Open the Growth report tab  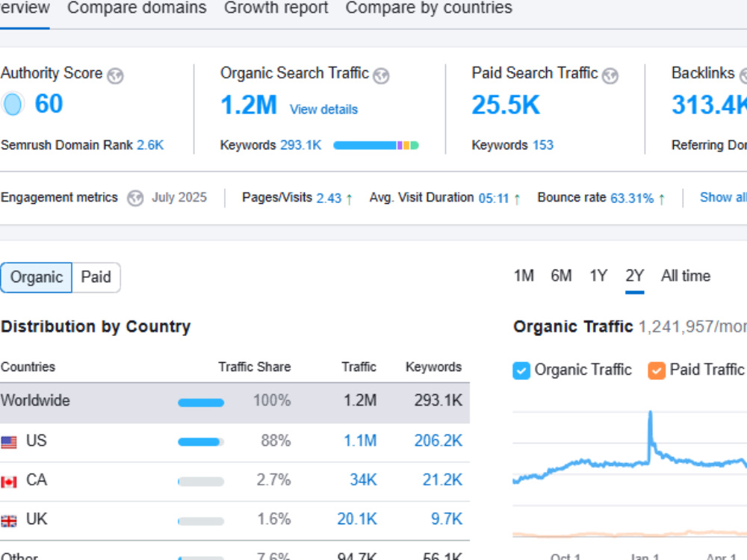pos(276,7)
